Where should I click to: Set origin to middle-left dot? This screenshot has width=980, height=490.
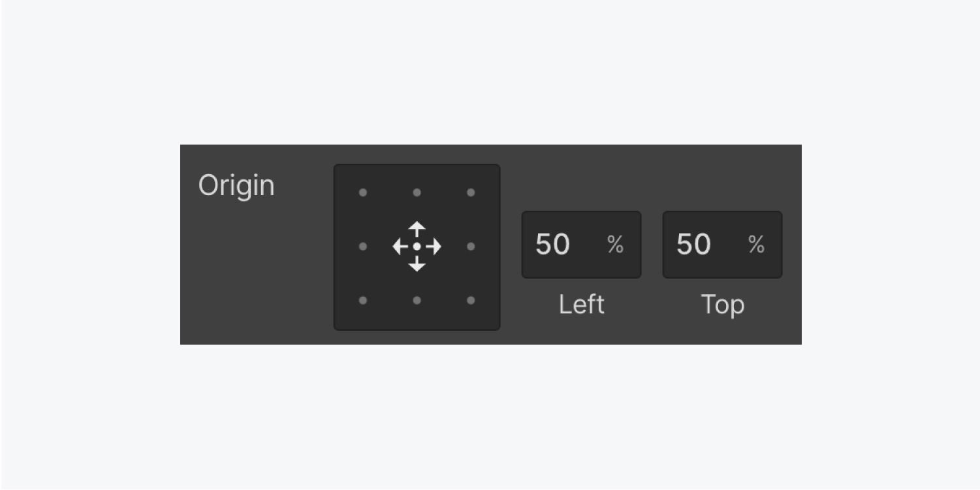click(363, 247)
